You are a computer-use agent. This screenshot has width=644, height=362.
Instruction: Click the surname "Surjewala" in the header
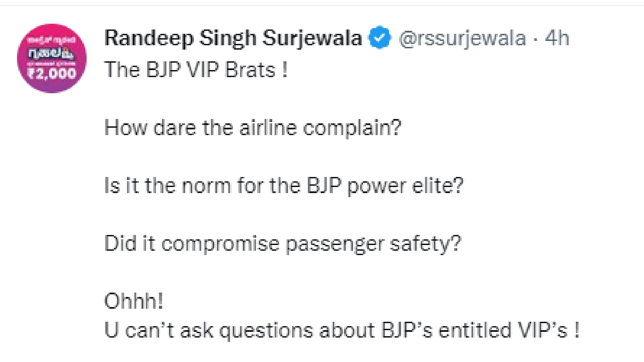coord(312,38)
